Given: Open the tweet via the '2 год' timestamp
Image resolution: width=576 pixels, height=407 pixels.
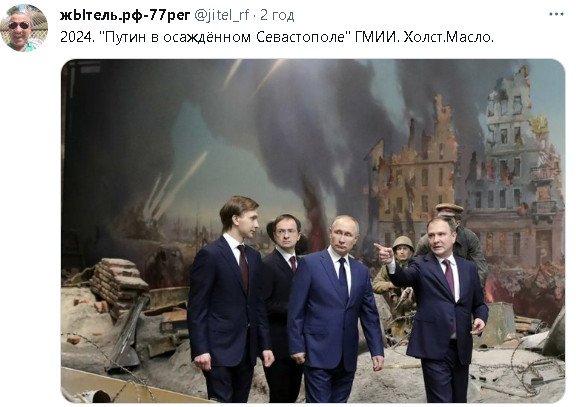Looking at the screenshot, I should pyautogui.click(x=277, y=15).
